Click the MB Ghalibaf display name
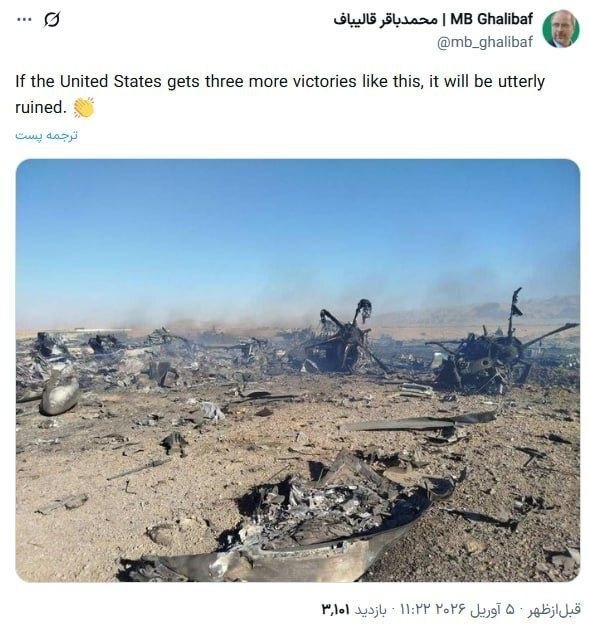This screenshot has height=627, width=589. point(491,19)
